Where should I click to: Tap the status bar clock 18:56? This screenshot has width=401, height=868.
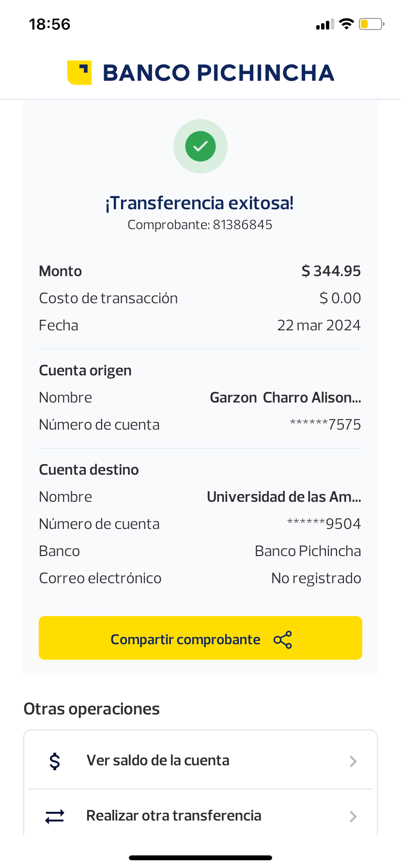pyautogui.click(x=49, y=24)
